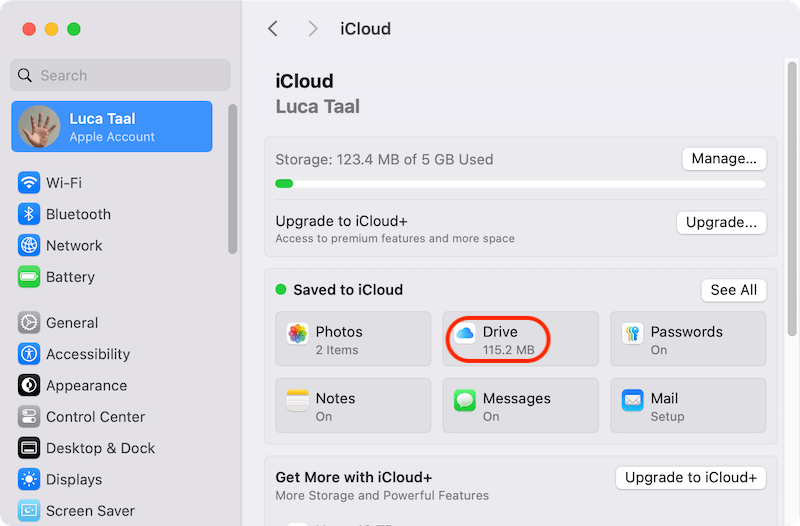Select the Accessibility icon
The width and height of the screenshot is (800, 526).
pos(29,354)
